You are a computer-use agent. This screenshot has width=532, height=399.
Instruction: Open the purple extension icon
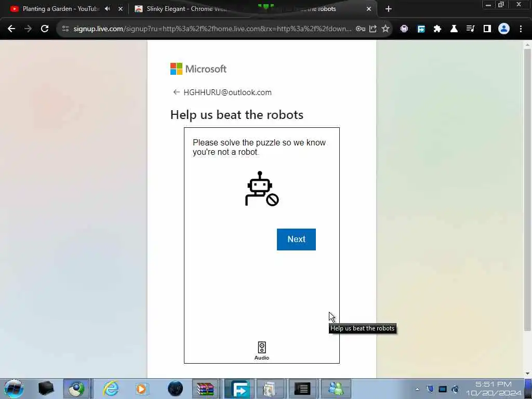(x=404, y=29)
